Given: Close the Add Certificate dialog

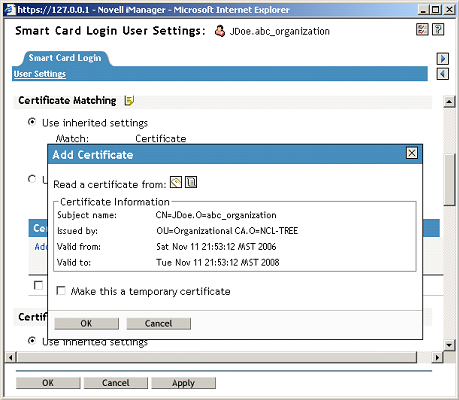Looking at the screenshot, I should point(412,153).
